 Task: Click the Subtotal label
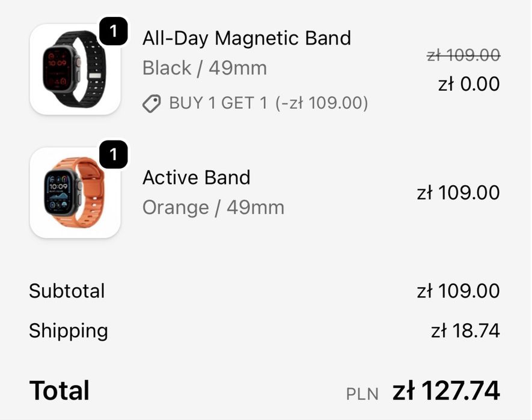(x=67, y=291)
